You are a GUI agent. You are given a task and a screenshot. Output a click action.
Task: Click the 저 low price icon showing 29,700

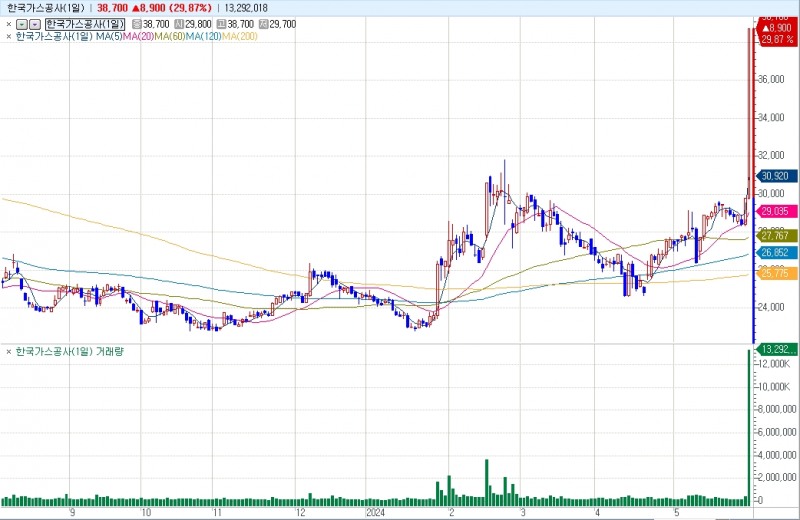tap(263, 23)
